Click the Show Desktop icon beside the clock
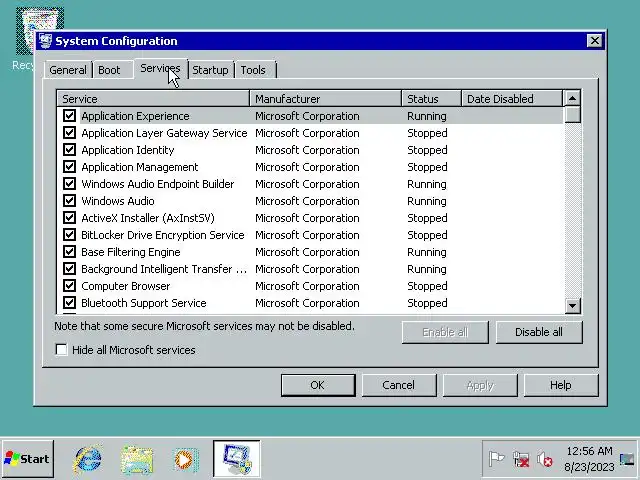The height and width of the screenshot is (480, 640). tap(627, 459)
